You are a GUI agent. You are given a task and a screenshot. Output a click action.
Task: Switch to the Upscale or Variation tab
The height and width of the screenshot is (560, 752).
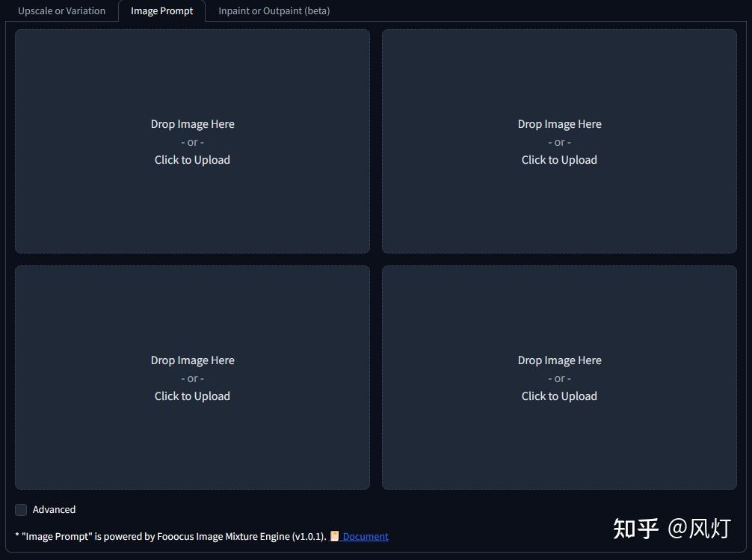(x=62, y=10)
